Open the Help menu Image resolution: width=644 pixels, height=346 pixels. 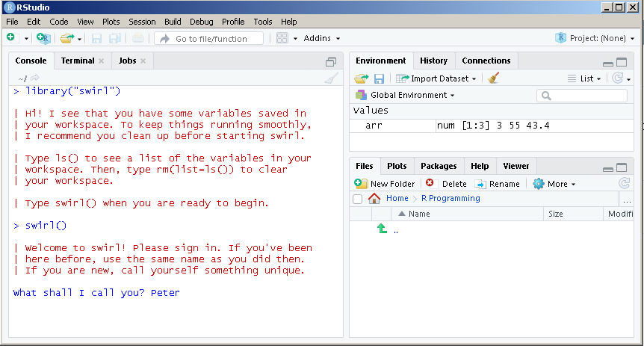(x=288, y=22)
